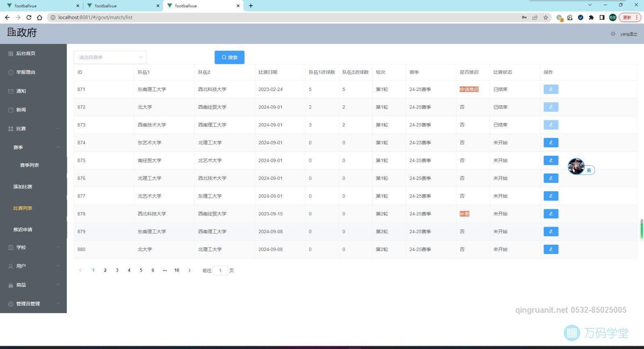The image size is (644, 349).
Task: Click the 前往 page number input
Action: 220,271
